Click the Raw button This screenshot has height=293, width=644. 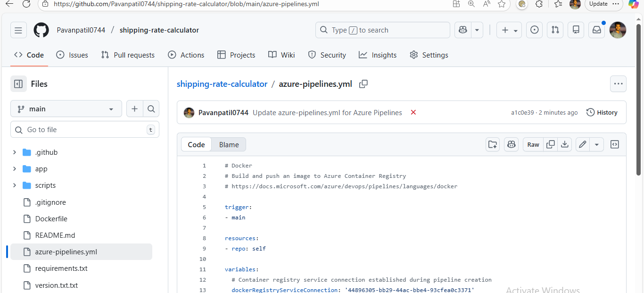click(x=533, y=144)
